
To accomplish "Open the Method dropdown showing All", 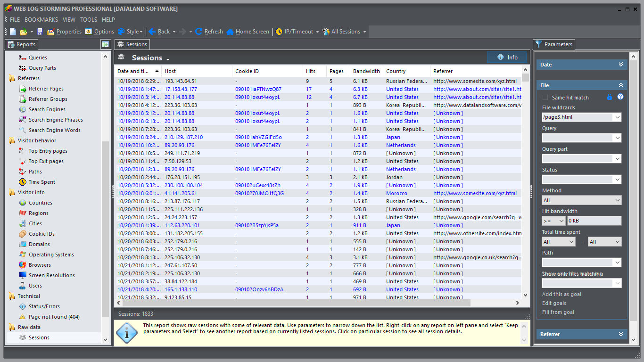I will (x=582, y=200).
